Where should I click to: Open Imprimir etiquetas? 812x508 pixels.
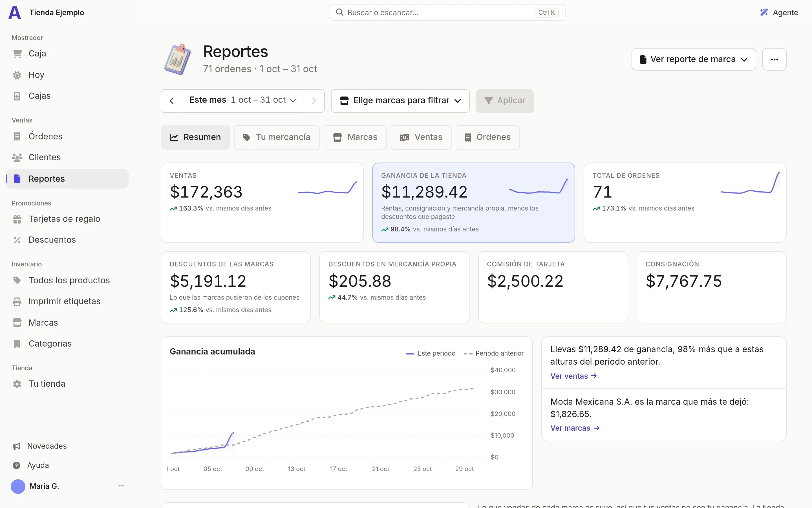pyautogui.click(x=67, y=301)
